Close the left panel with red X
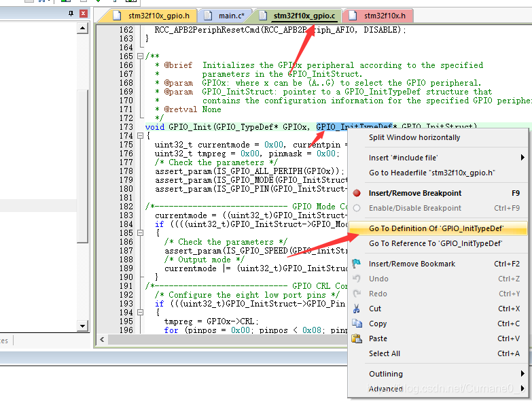532x401 pixels. pos(83,14)
